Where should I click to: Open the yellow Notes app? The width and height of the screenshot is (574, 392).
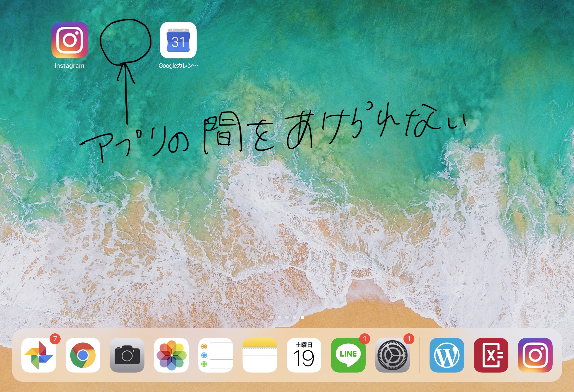260,355
